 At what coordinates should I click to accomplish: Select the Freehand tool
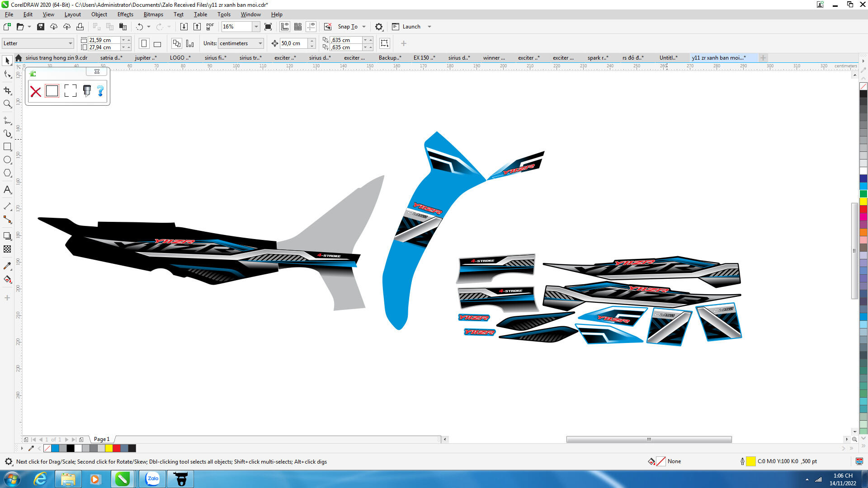7,121
